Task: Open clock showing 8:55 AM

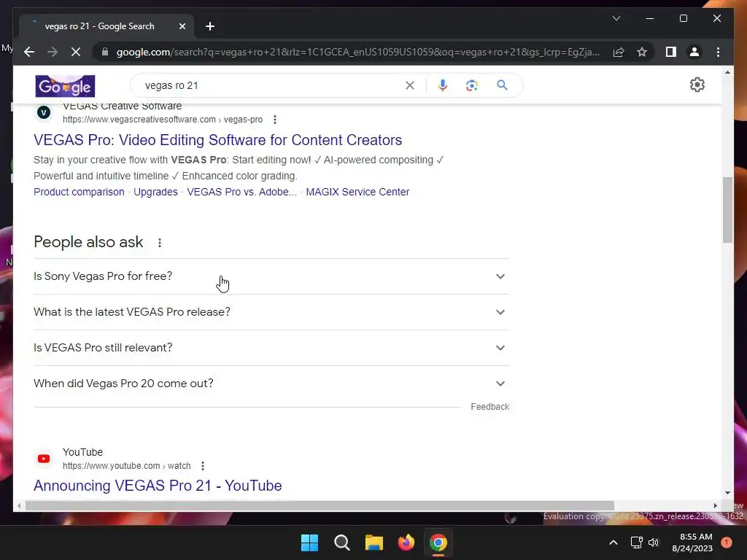Action: coord(692,542)
